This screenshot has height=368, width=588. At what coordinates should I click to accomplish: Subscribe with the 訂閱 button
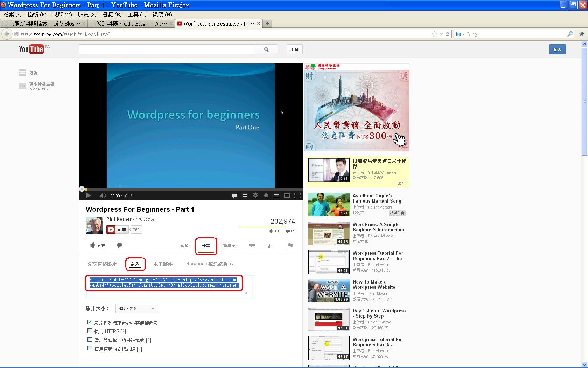[x=118, y=230]
